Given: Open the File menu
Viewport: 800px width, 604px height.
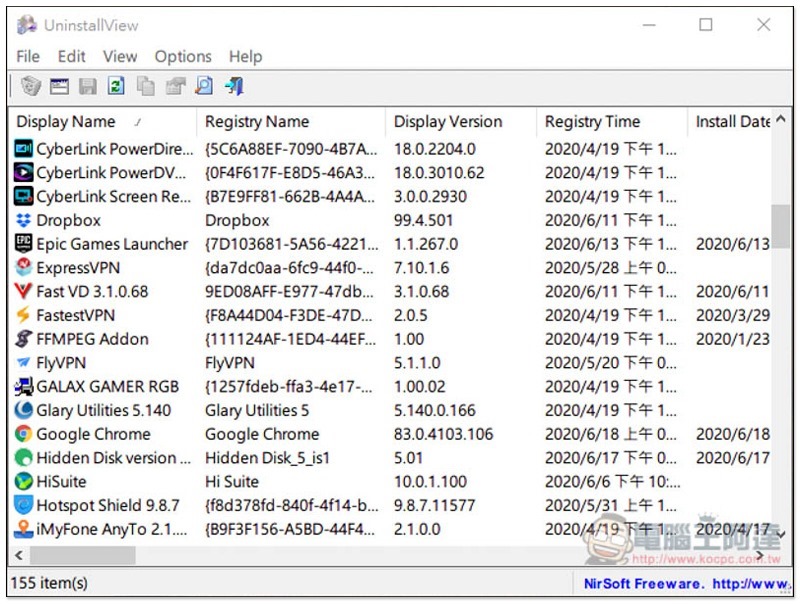Looking at the screenshot, I should coord(27,57).
